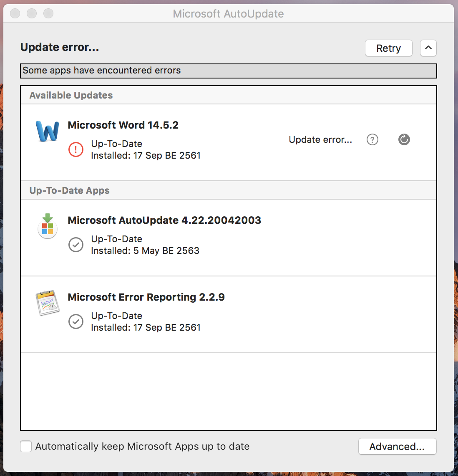Retry the Word update with the circular arrow
This screenshot has width=458, height=476.
click(x=404, y=139)
